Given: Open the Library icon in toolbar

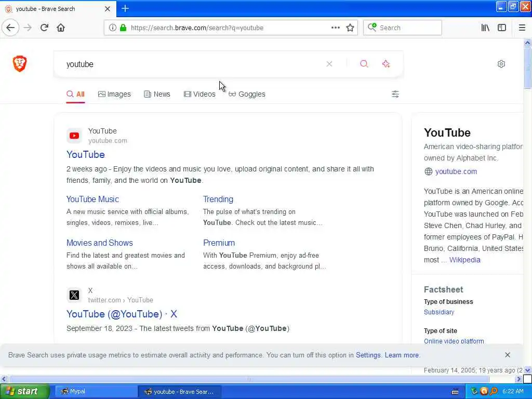Looking at the screenshot, I should click(485, 28).
